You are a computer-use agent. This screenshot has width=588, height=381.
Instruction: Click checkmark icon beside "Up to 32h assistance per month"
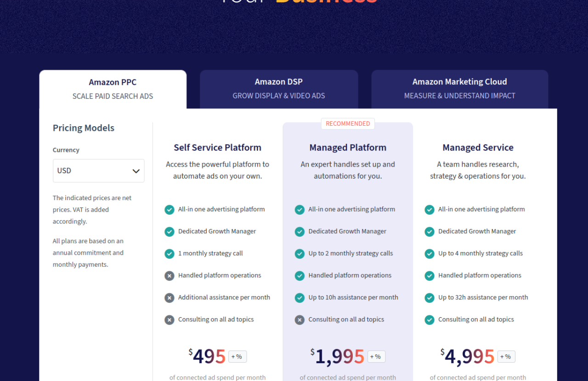430,297
